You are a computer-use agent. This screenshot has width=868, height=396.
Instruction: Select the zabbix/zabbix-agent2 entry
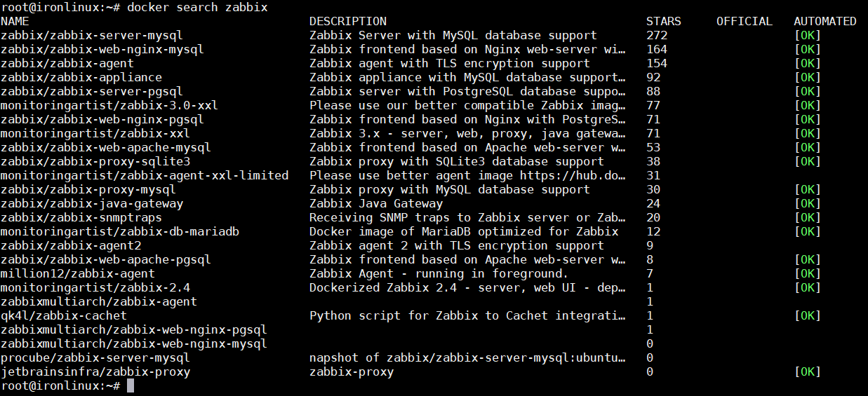point(71,245)
